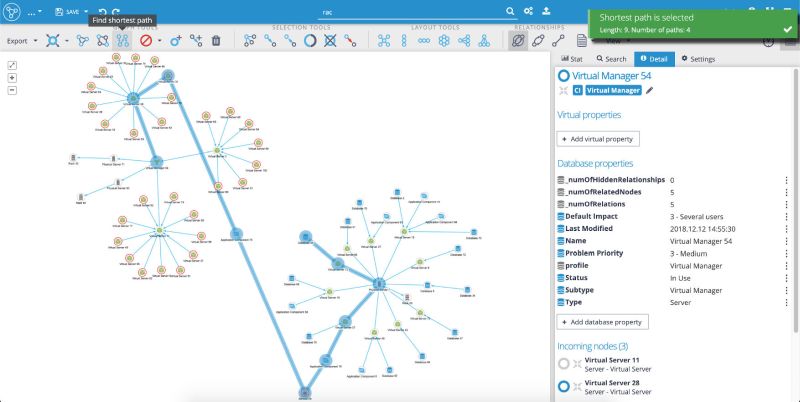800x402 pixels.
Task: Switch to the Stat tab
Action: tap(571, 59)
